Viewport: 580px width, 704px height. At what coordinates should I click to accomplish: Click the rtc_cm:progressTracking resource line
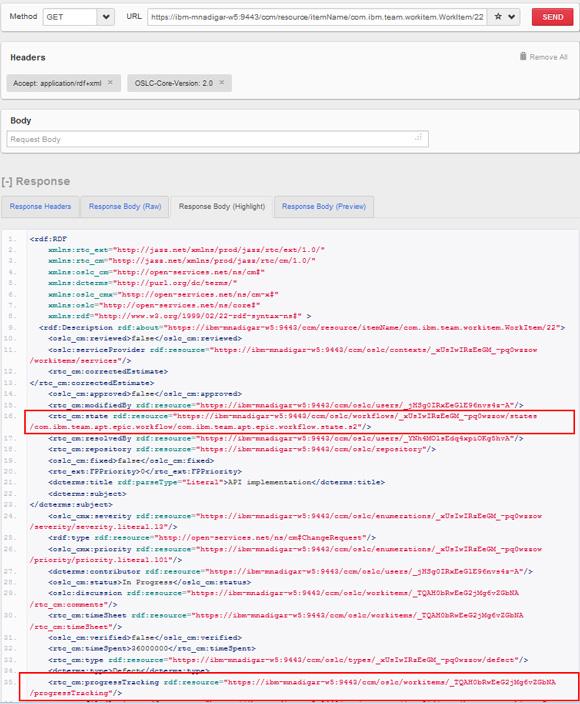[293, 687]
